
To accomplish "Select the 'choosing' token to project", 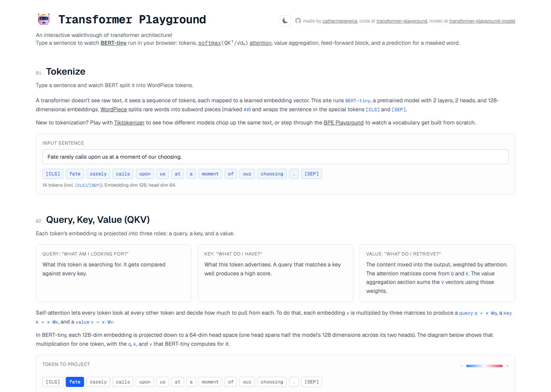I will pos(272,382).
